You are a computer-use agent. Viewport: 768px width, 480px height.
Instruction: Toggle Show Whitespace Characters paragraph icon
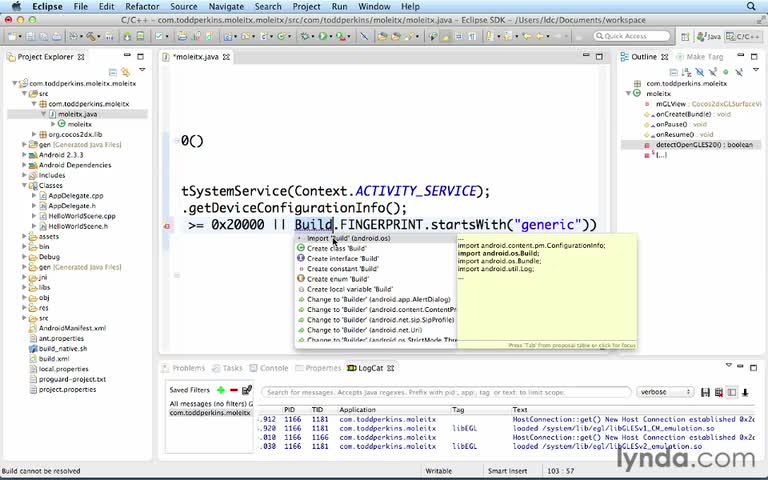click(x=473, y=36)
